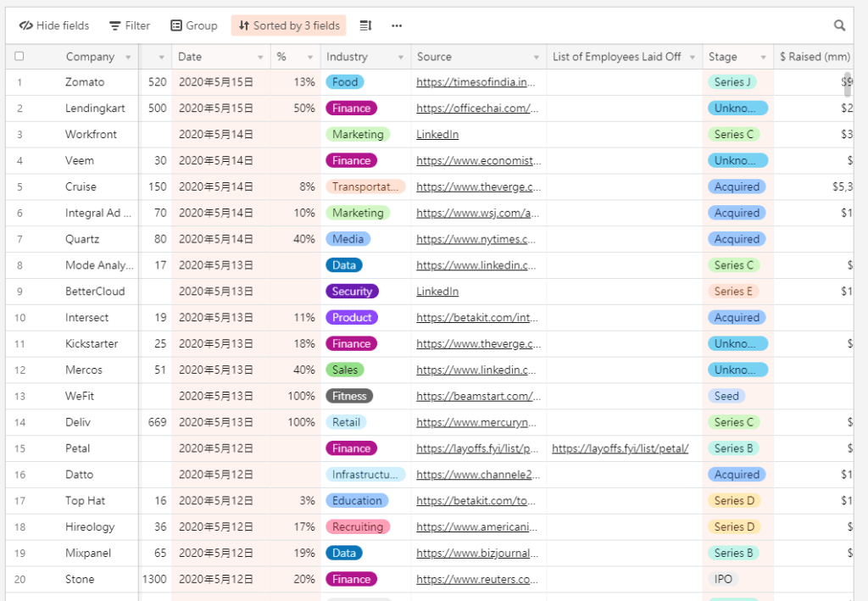The width and height of the screenshot is (868, 601).
Task: Open mercurynews link for Deliv
Action: tap(476, 422)
